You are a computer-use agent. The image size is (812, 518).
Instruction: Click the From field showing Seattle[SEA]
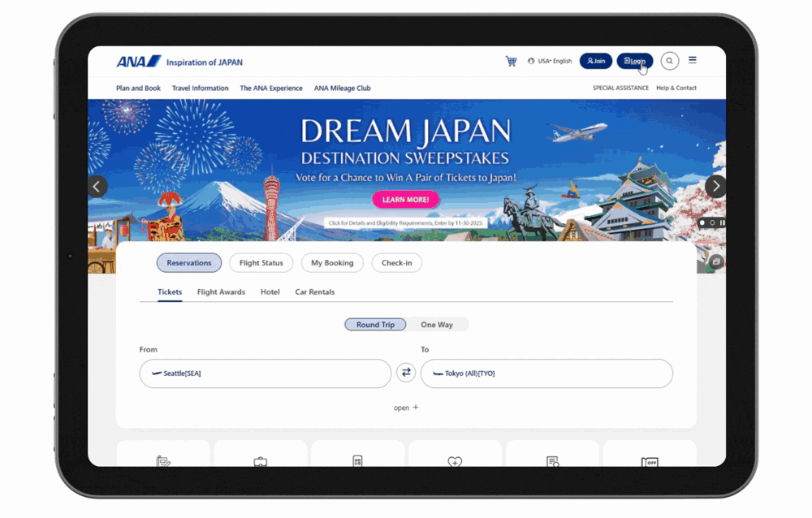pos(266,373)
